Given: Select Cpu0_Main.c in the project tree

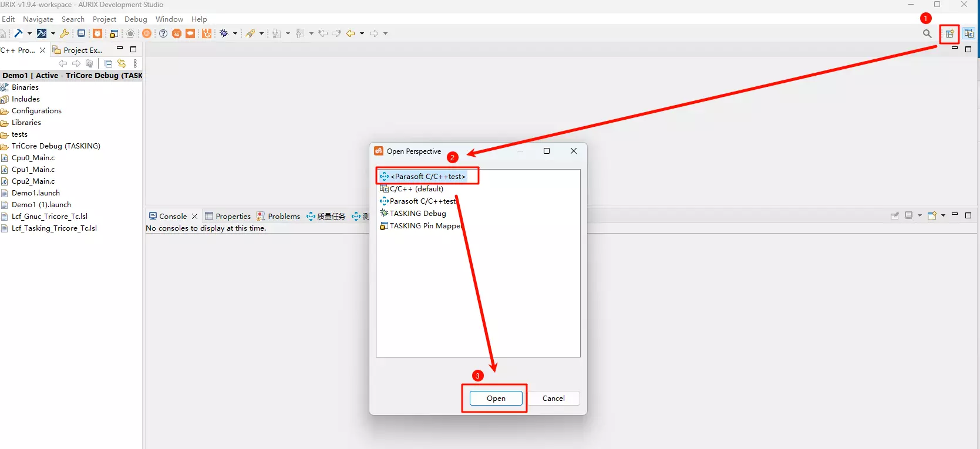Looking at the screenshot, I should pyautogui.click(x=33, y=158).
